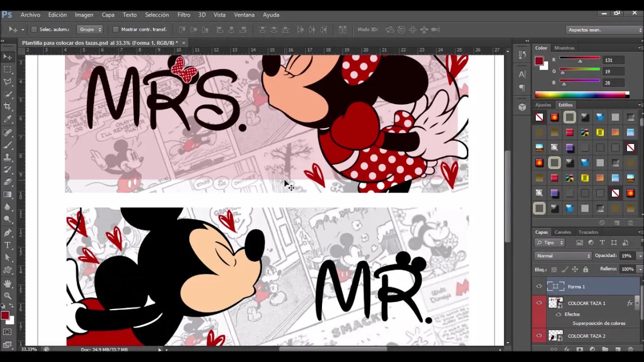
Task: Select the Horizontal Type tool
Action: click(8, 245)
